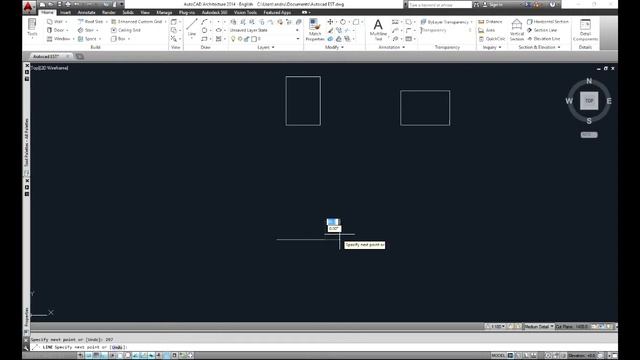Switch to the Home ribbon tab

click(47, 13)
